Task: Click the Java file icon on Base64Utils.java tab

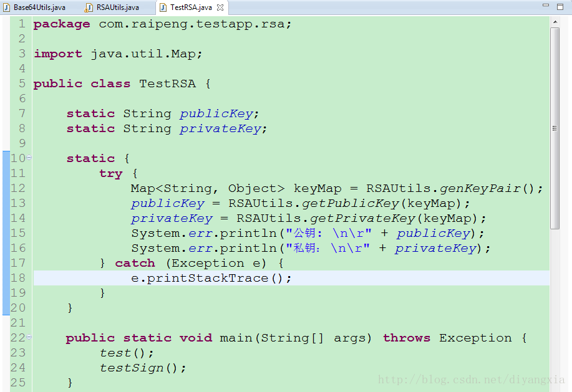Action: (7, 7)
